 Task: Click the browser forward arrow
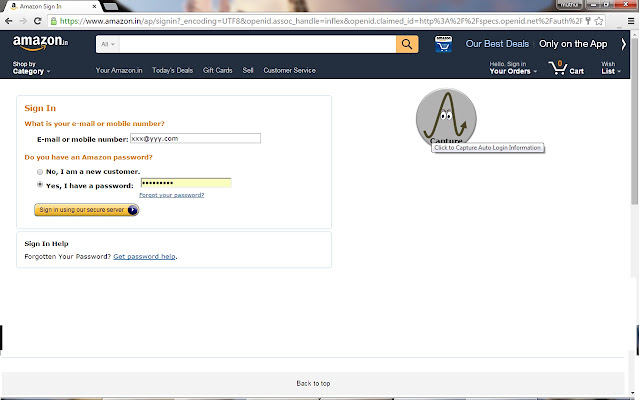click(x=23, y=21)
